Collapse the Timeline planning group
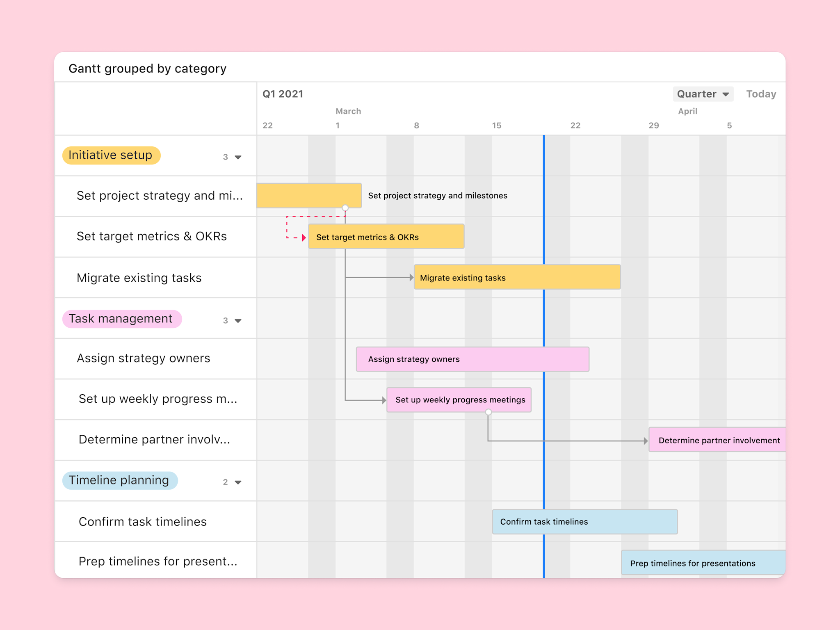The width and height of the screenshot is (840, 630). 237,482
